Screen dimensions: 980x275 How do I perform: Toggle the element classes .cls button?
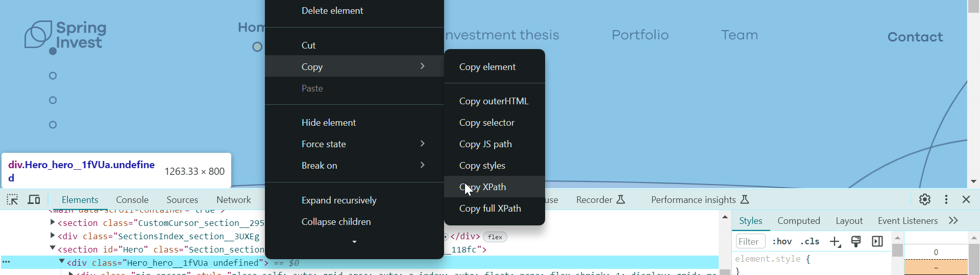[810, 241]
